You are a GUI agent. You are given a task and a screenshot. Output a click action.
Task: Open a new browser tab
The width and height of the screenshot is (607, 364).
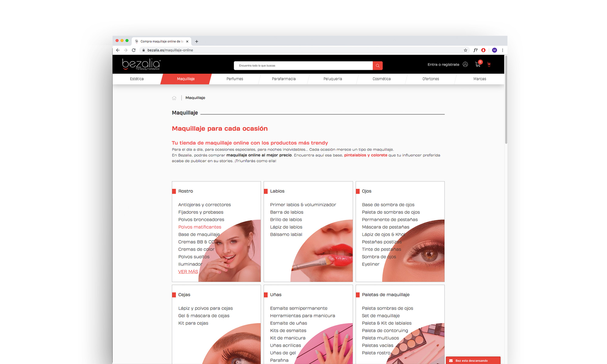(x=197, y=42)
